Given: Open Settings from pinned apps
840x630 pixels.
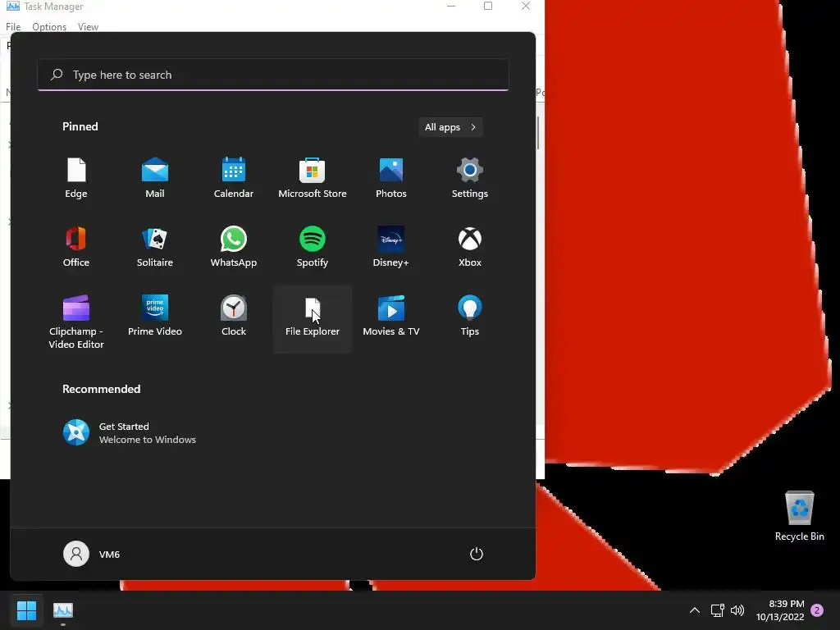Looking at the screenshot, I should pyautogui.click(x=470, y=178).
